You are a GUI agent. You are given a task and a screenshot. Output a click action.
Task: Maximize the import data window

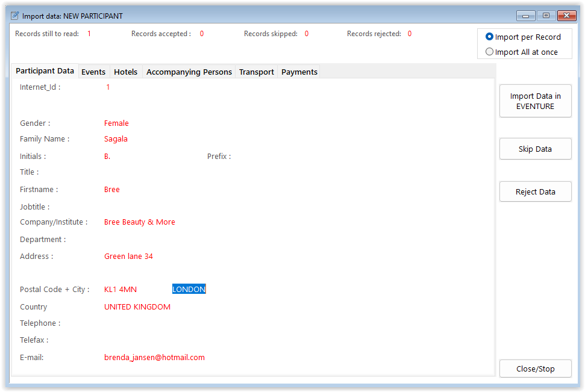point(546,16)
